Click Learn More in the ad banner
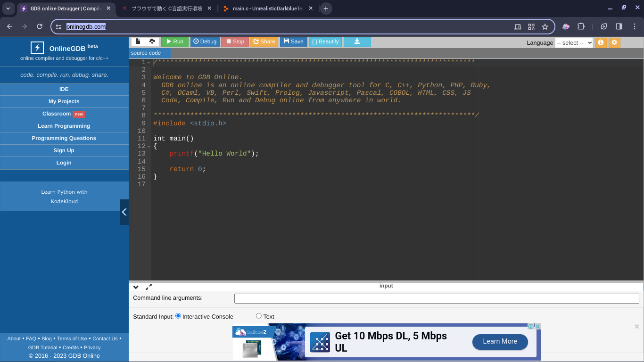 (500, 341)
